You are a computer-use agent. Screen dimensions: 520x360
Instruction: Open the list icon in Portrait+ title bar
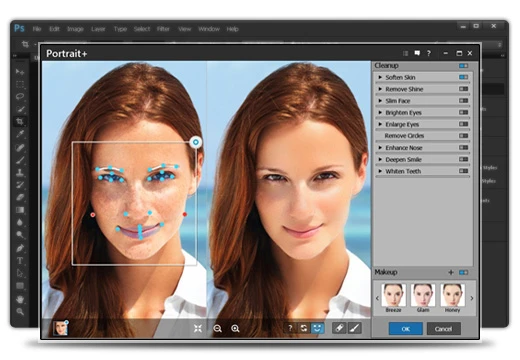pyautogui.click(x=405, y=53)
